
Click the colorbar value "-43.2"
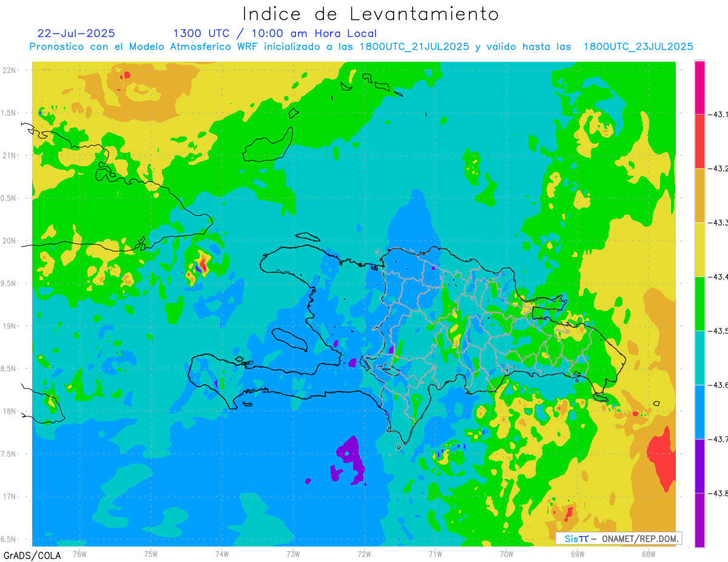(718, 168)
